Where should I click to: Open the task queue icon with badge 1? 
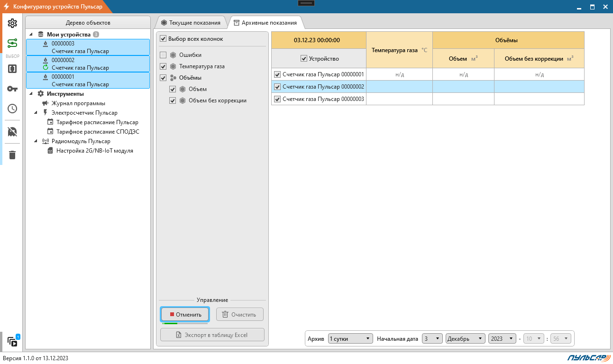click(12, 341)
